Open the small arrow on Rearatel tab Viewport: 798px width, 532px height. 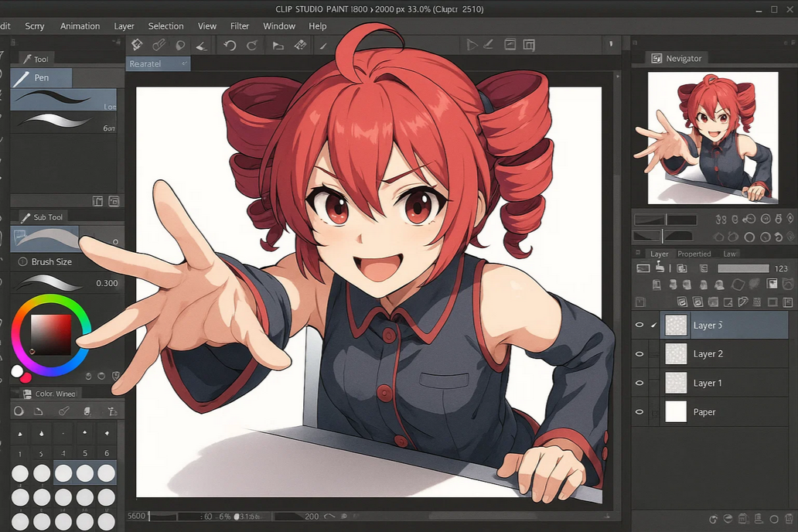[x=184, y=63]
